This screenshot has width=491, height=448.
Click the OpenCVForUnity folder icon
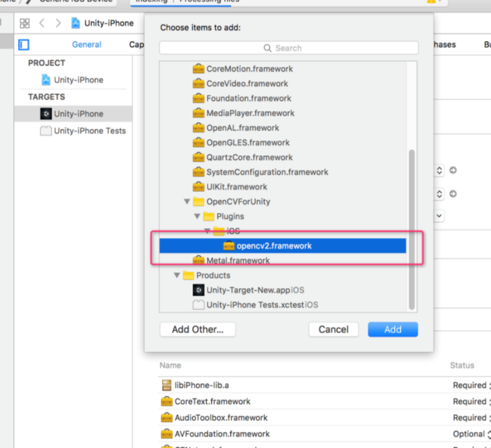[x=198, y=201]
